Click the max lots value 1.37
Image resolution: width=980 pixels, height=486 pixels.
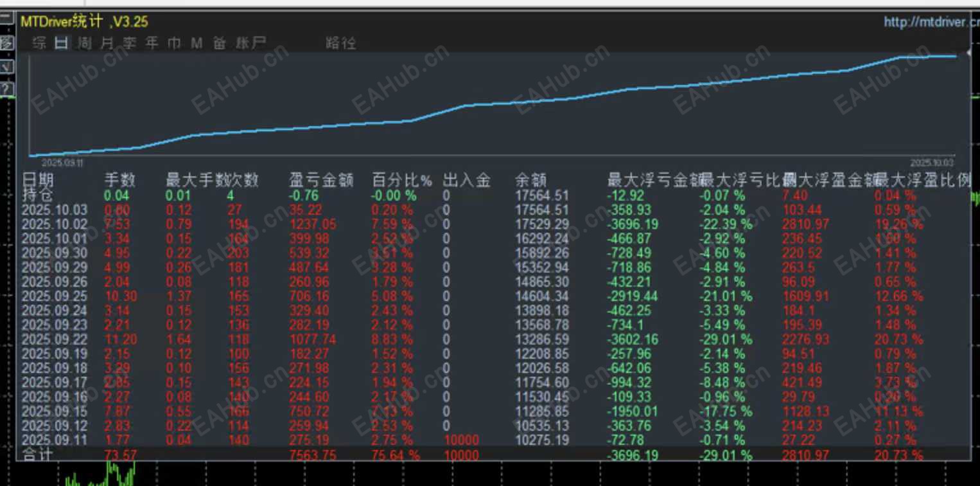click(x=179, y=296)
